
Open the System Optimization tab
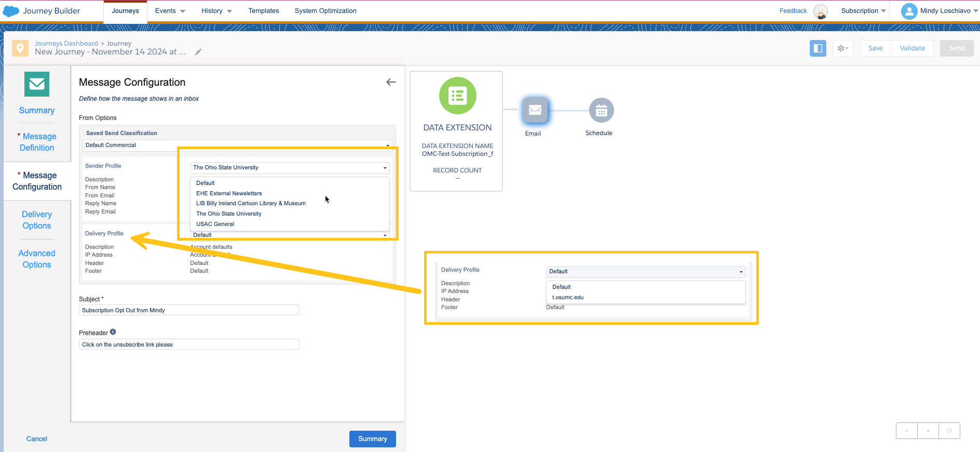[x=325, y=11]
